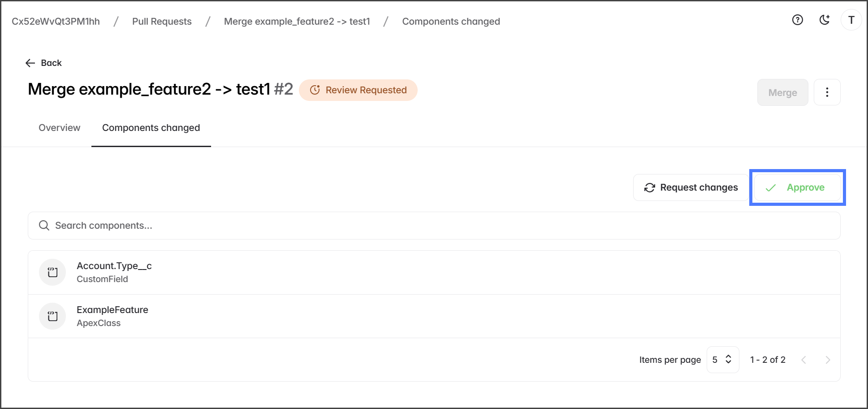
Task: Switch to the Overview tab
Action: click(x=60, y=128)
